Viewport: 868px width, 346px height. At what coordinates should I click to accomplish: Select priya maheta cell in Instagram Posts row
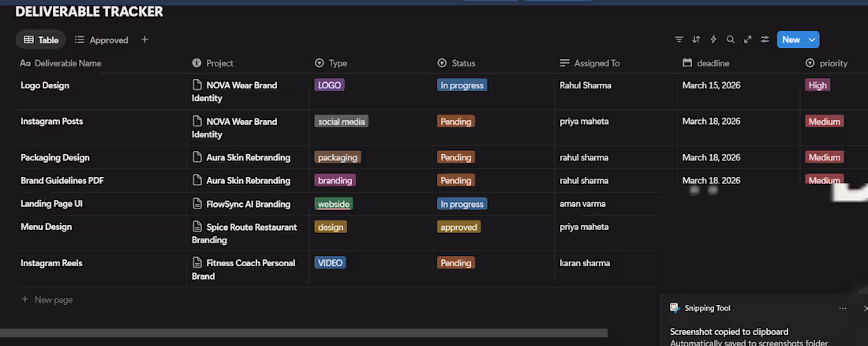click(584, 122)
